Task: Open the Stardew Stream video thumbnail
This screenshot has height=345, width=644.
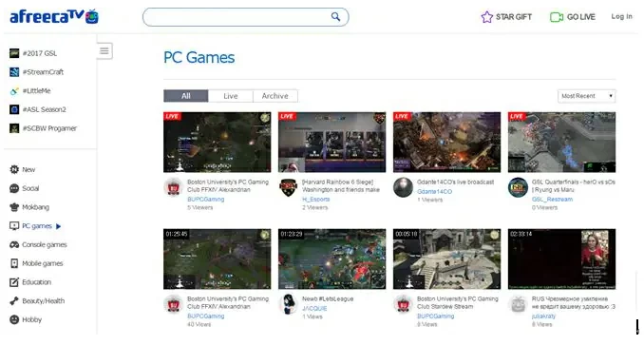Action: pyautogui.click(x=446, y=259)
